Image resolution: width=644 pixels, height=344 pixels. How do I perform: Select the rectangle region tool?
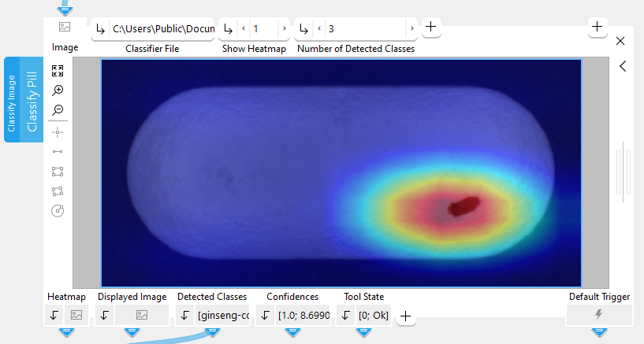tap(58, 171)
